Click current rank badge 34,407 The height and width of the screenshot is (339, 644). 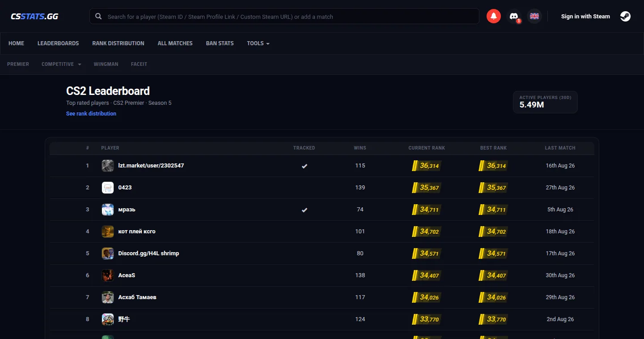(x=427, y=275)
